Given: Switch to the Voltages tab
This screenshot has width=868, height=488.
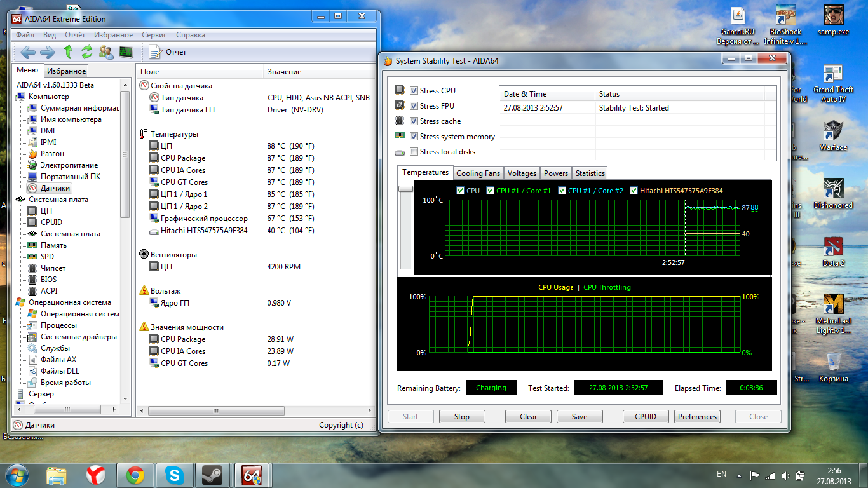Looking at the screenshot, I should (x=522, y=173).
